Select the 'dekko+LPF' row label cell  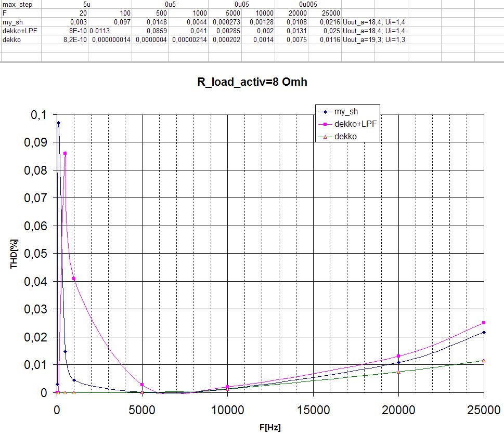pyautogui.click(x=21, y=31)
